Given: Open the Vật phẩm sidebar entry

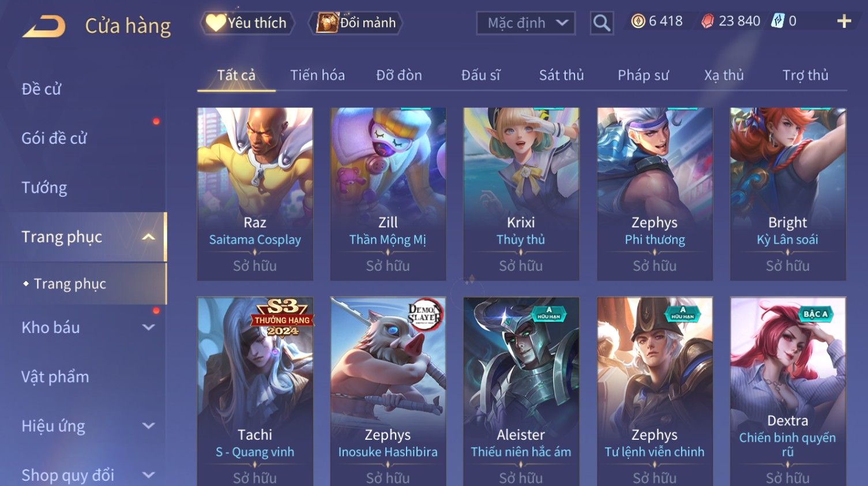Looking at the screenshot, I should pos(55,377).
